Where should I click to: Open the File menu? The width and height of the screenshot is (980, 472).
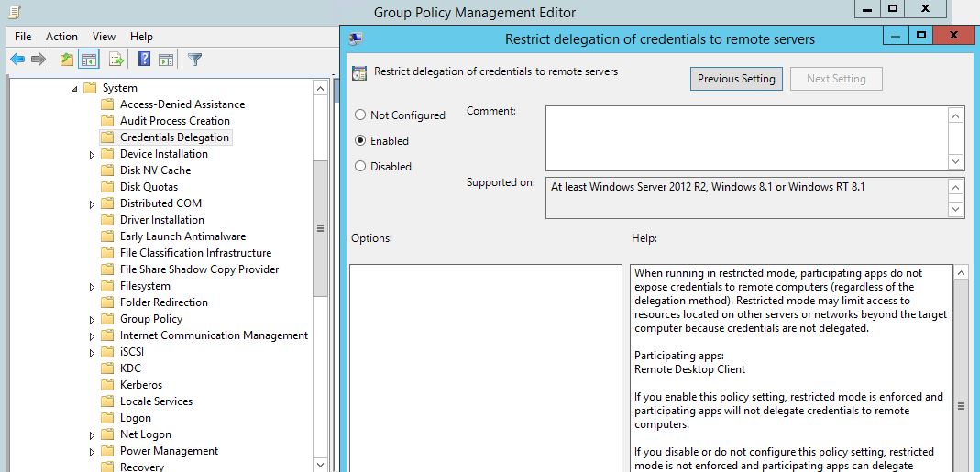tap(23, 37)
